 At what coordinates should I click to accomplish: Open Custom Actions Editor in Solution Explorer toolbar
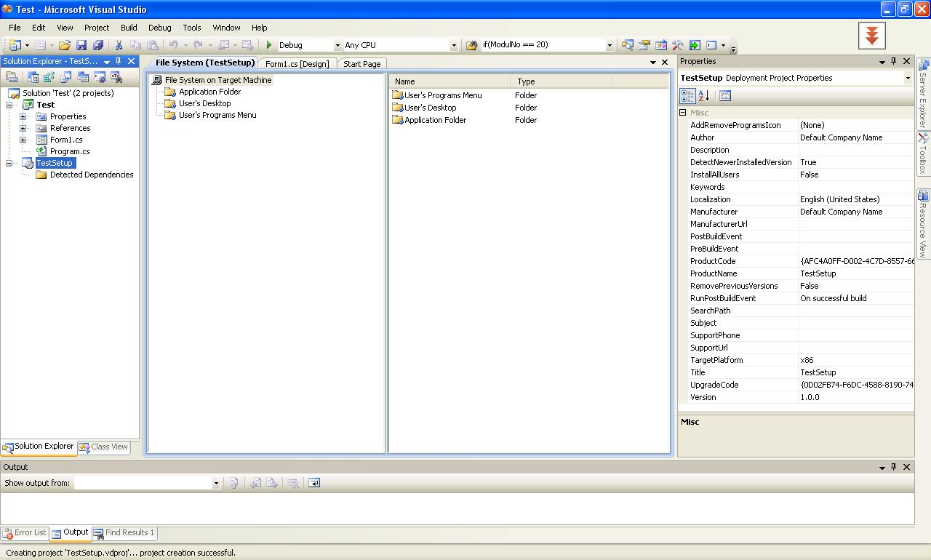tap(100, 76)
